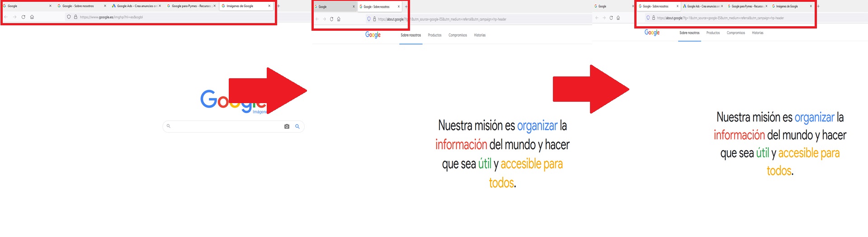Open Productos nav link in right screenshot
The image size is (868, 237).
(713, 33)
